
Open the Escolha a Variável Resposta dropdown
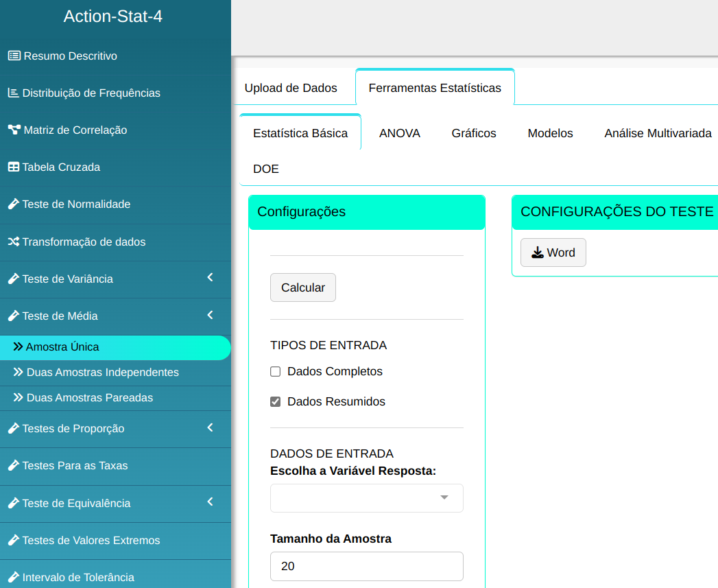(366, 498)
